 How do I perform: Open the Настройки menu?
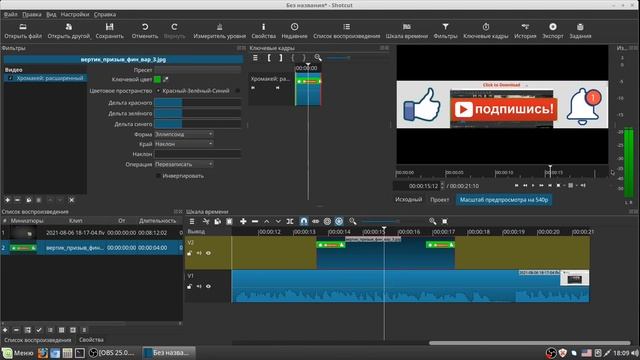(75, 14)
